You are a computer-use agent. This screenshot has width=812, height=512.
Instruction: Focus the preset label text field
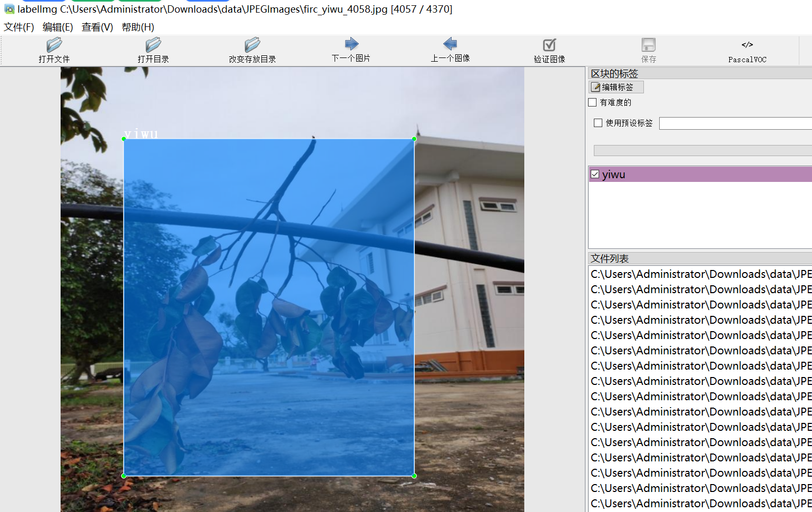[736, 123]
